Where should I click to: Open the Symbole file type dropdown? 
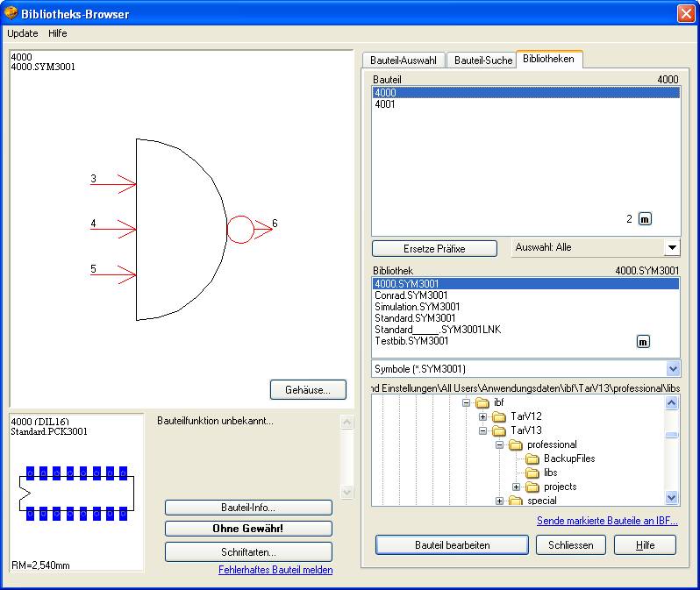[672, 369]
